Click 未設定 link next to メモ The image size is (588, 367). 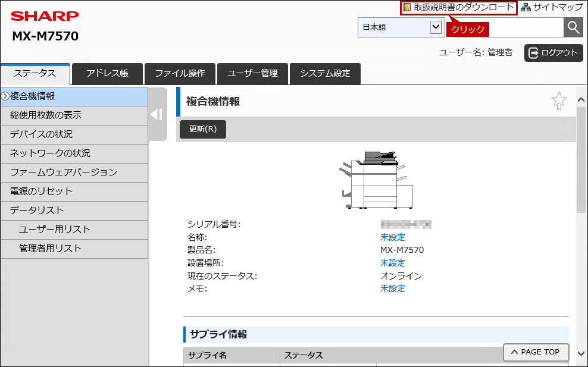[x=393, y=288]
